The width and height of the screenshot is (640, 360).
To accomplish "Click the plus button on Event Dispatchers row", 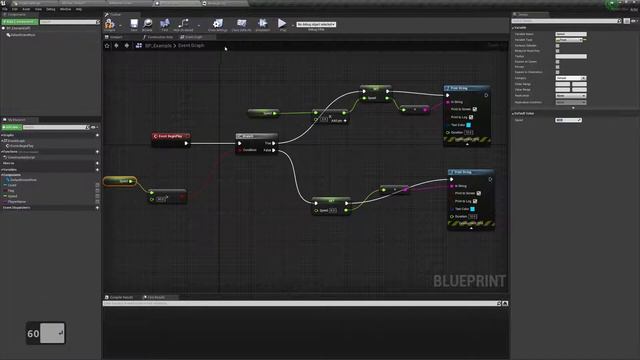I will [x=97, y=208].
